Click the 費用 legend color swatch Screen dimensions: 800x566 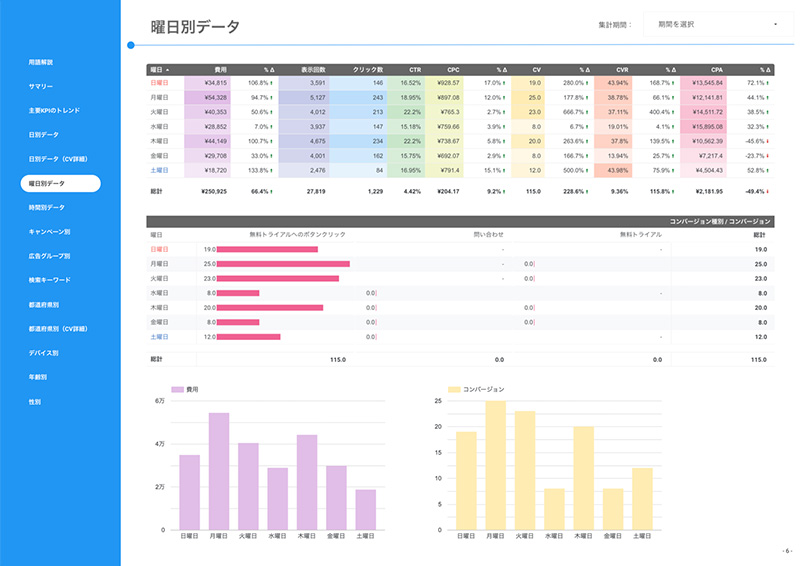pyautogui.click(x=177, y=388)
